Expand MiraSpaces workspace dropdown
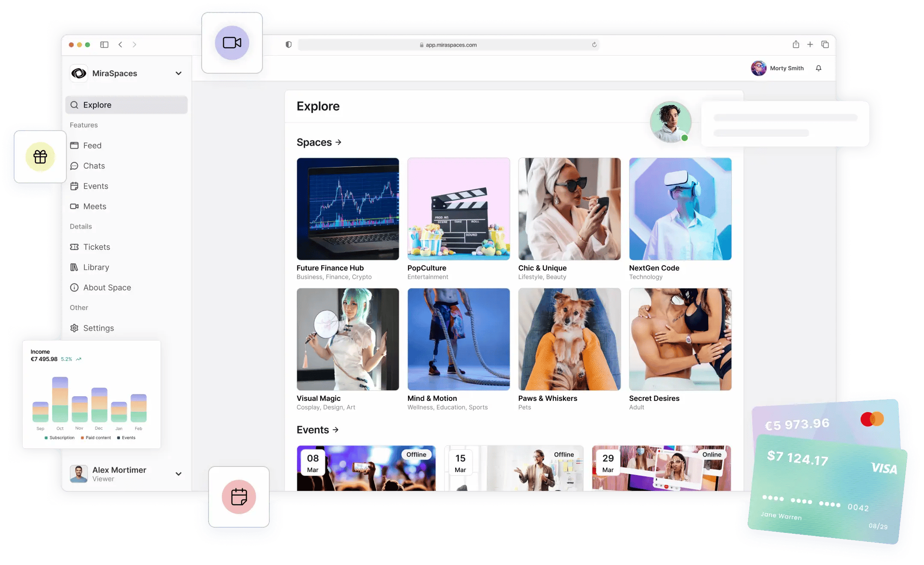 tap(178, 73)
